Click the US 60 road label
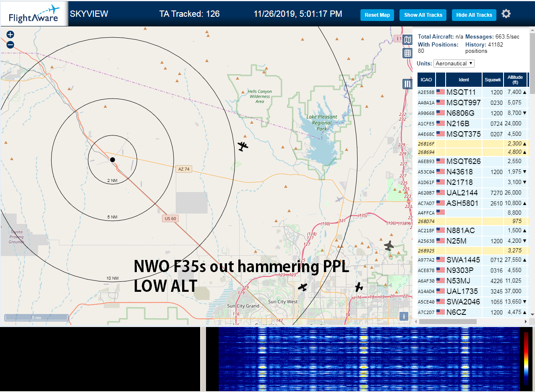 170,218
